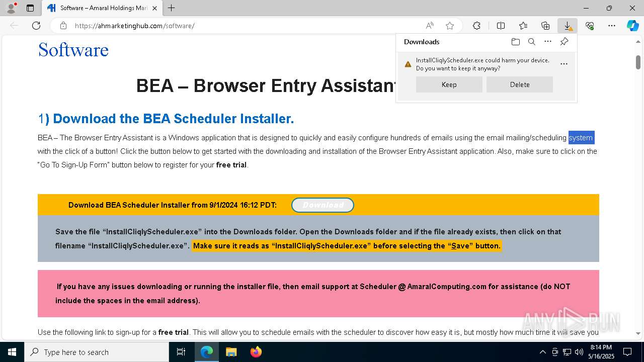This screenshot has height=362, width=644.
Task: Click the scrollbar down arrow
Action: coord(638,333)
